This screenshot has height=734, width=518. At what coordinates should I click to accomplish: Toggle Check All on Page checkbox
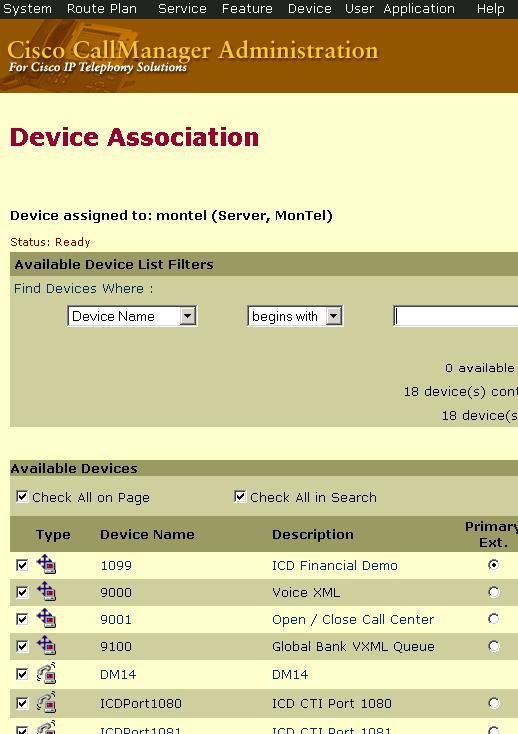point(22,496)
